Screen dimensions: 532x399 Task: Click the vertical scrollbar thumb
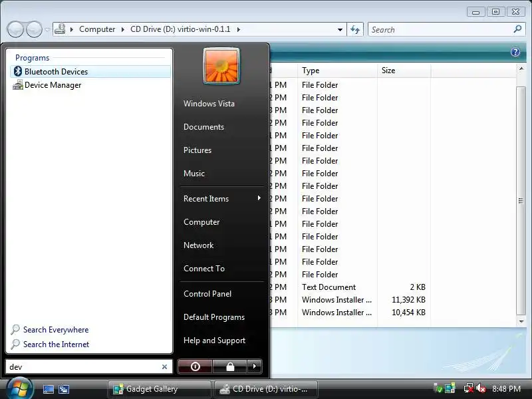521,201
